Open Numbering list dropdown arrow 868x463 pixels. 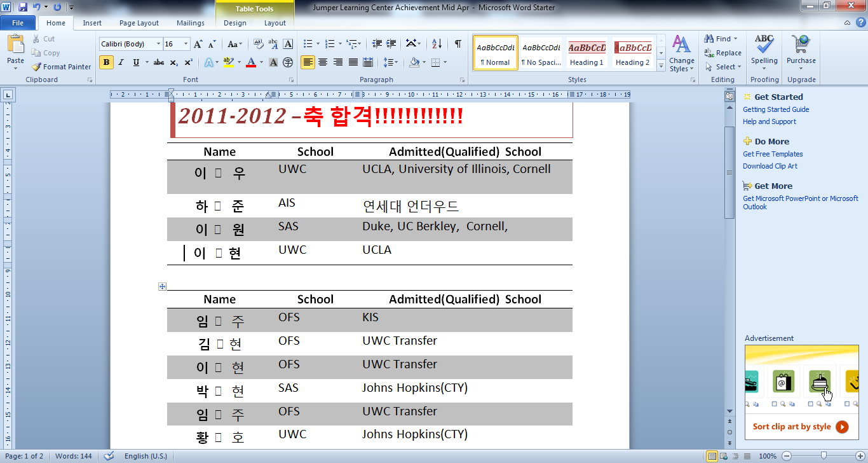[x=340, y=44]
